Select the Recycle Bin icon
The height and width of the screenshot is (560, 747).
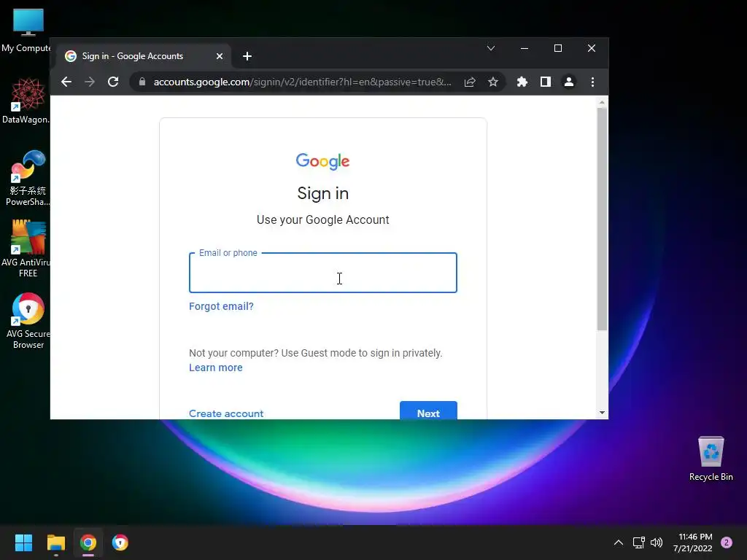[x=711, y=459]
